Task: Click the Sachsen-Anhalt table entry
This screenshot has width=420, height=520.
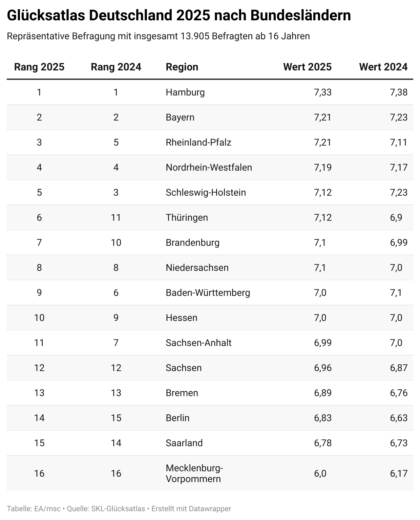Action: coord(198,343)
